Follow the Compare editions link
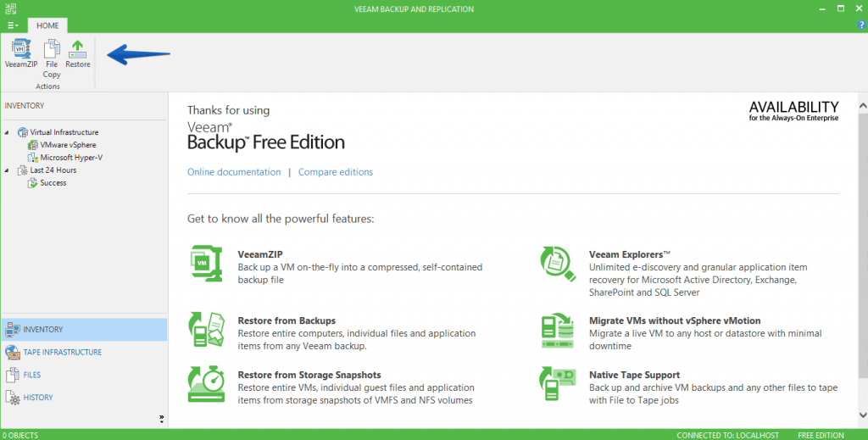This screenshot has height=440, width=868. 335,172
